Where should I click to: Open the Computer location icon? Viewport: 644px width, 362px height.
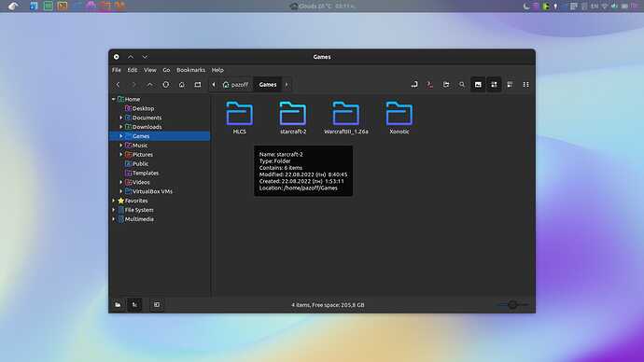198,85
